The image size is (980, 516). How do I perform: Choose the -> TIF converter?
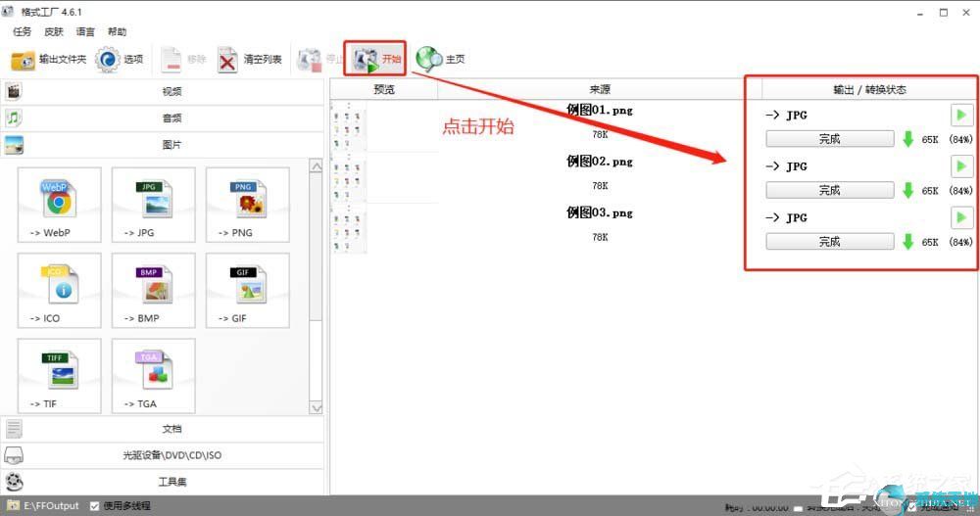pos(60,376)
